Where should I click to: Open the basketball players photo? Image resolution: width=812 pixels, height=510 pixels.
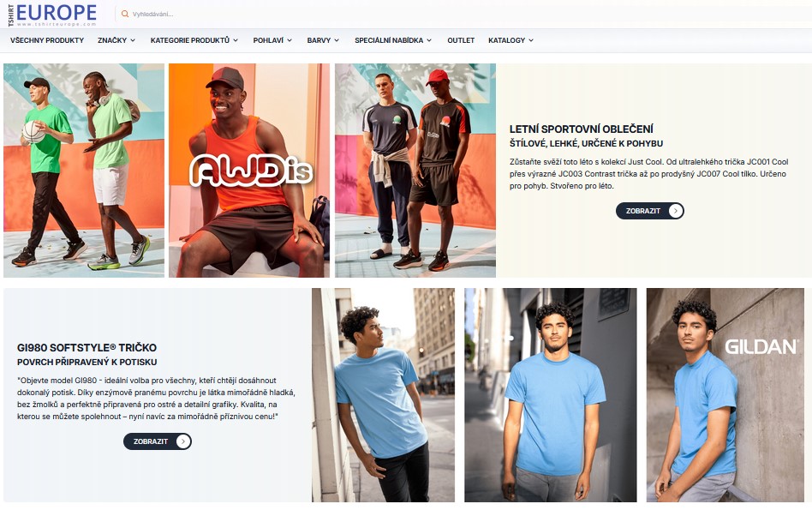pos(84,171)
